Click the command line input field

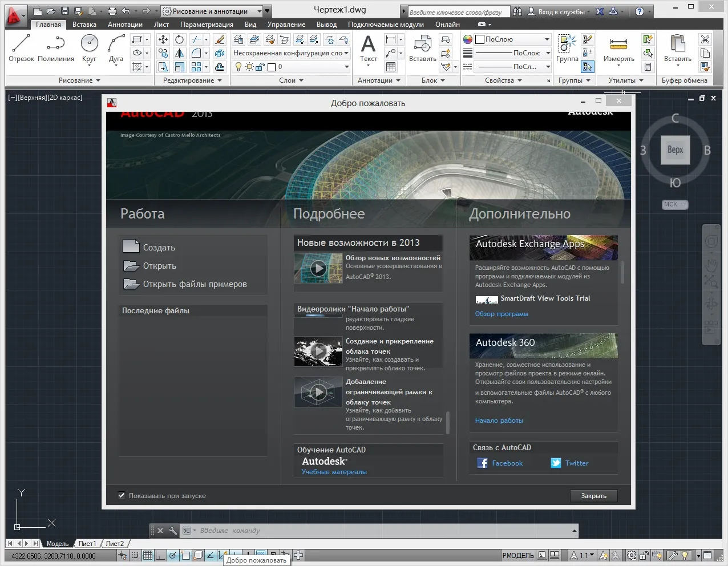coord(382,531)
